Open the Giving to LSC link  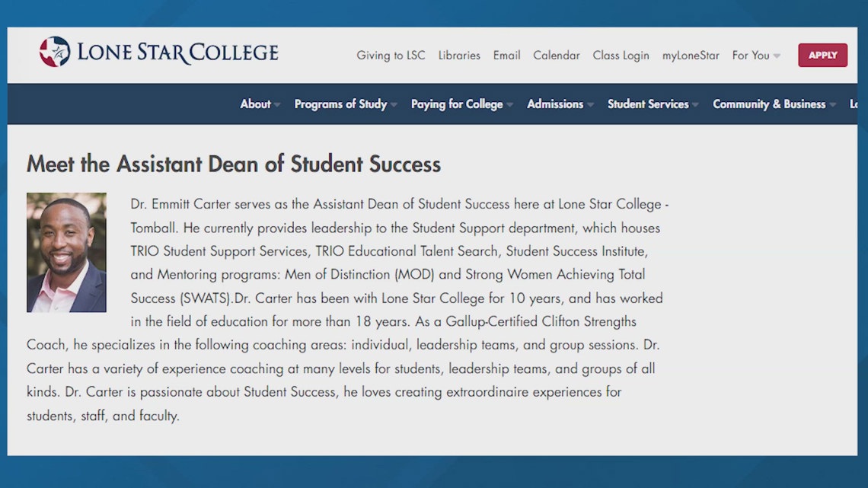[x=391, y=56]
